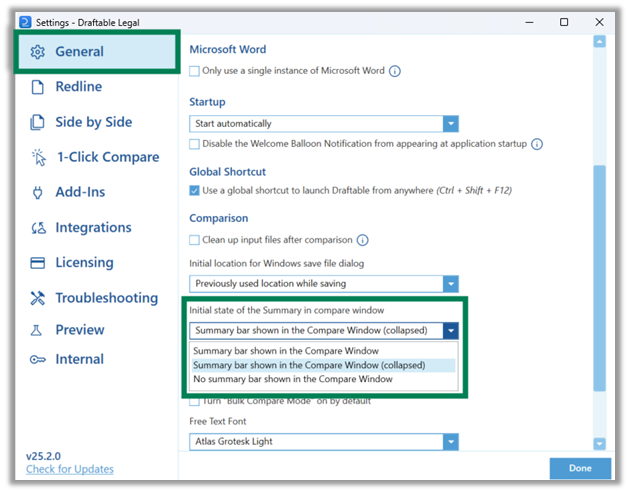
Task: Click the Redline document icon
Action: point(38,87)
